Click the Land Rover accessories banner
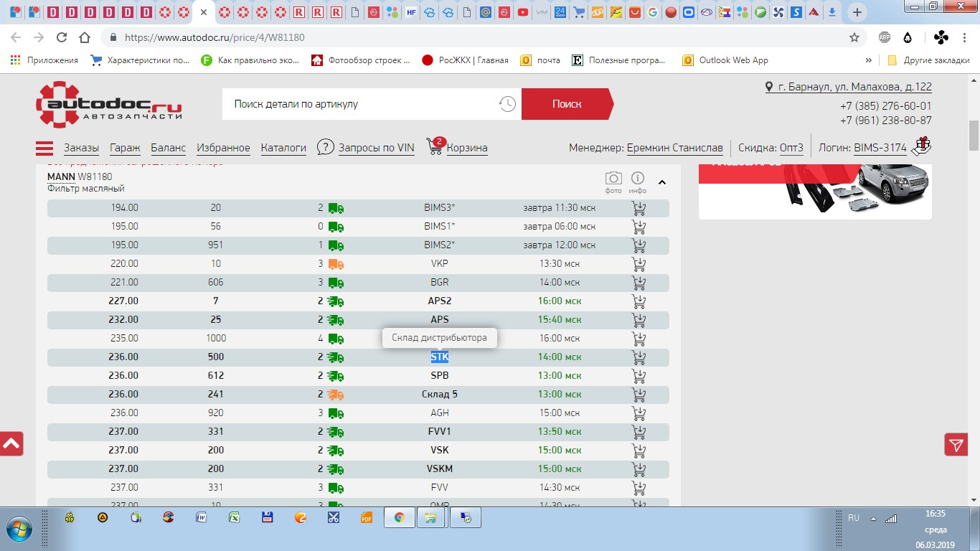The image size is (980, 551). (815, 190)
